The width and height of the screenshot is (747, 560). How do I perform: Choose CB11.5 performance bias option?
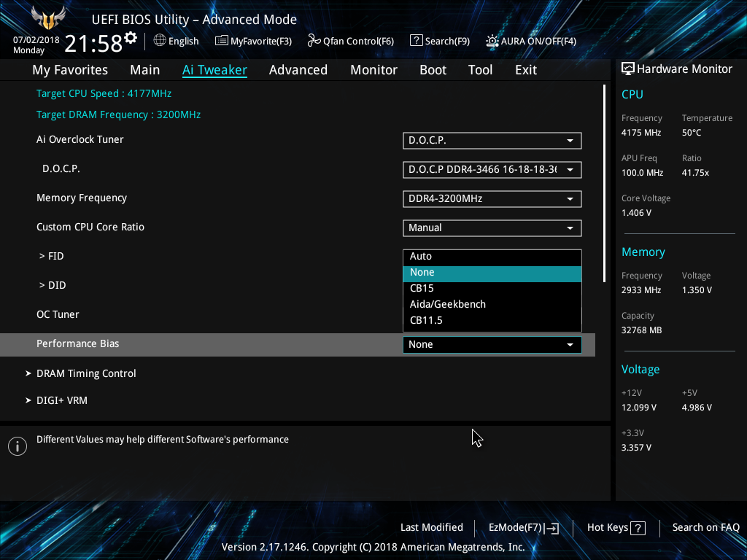(x=492, y=321)
